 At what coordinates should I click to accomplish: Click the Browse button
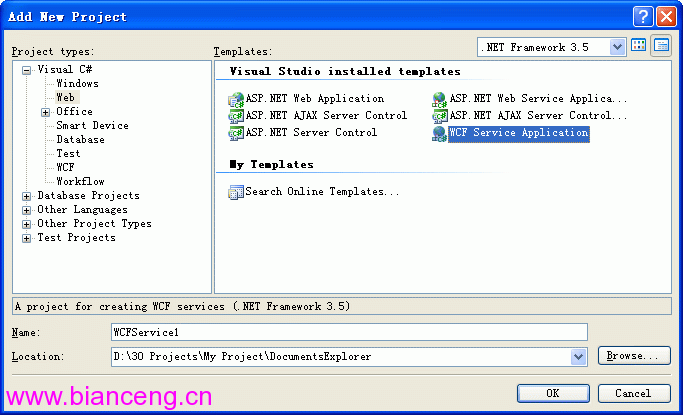(x=634, y=356)
